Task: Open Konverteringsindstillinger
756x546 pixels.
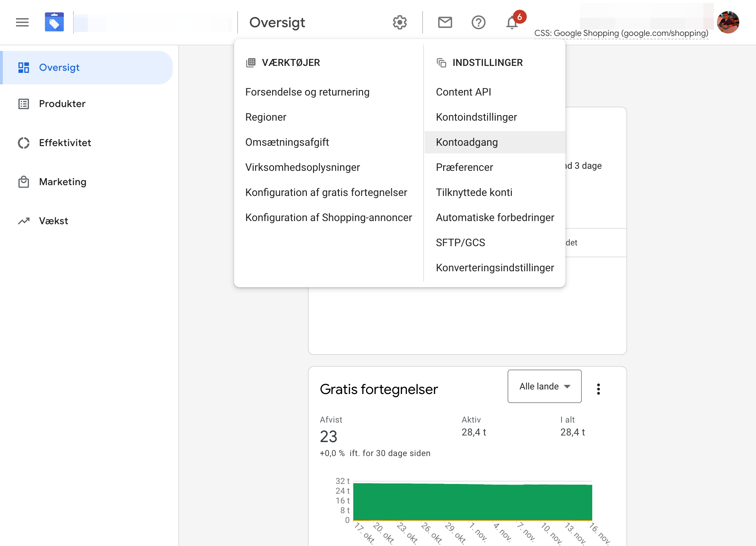Action: [495, 268]
